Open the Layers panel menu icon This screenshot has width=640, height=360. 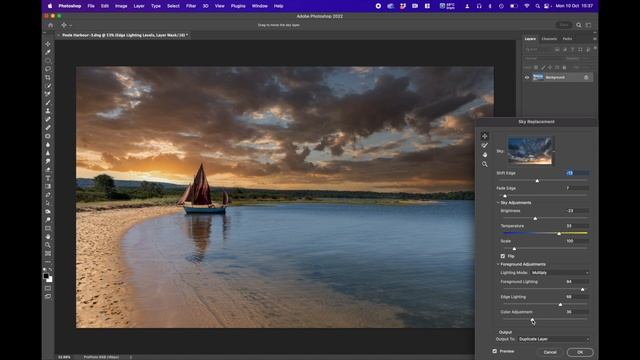pyautogui.click(x=594, y=39)
